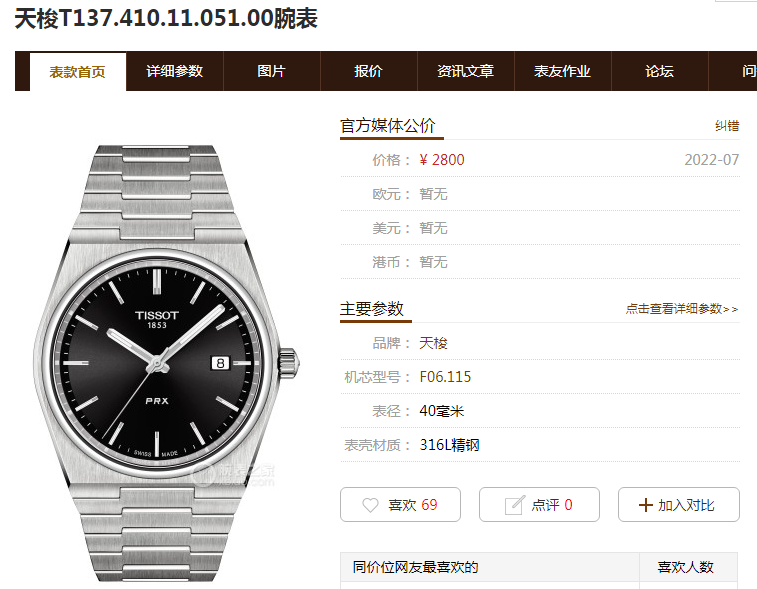Click the F06.115 movement model link

(445, 377)
